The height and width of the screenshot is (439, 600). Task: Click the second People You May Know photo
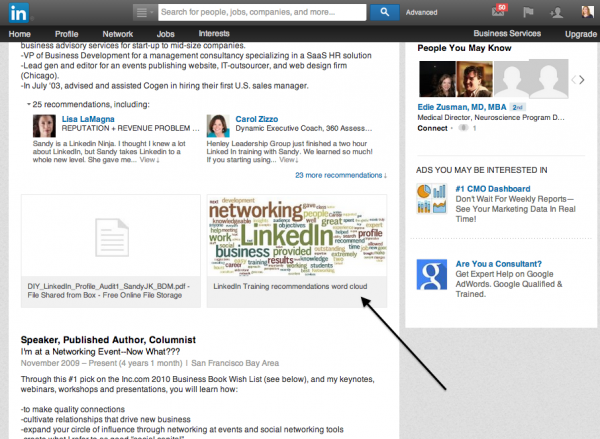[474, 79]
